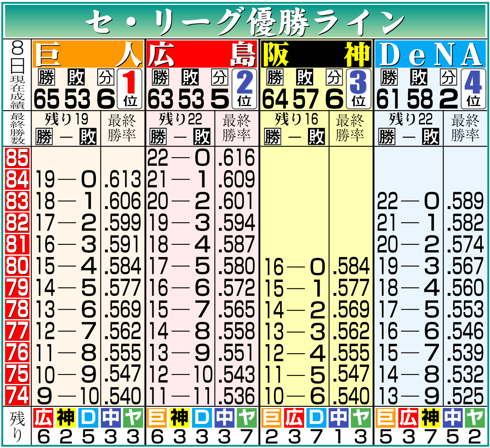490x448 pixels.
Task: Click the セ・リーグ優勝ライン title banner
Action: pos(245,22)
